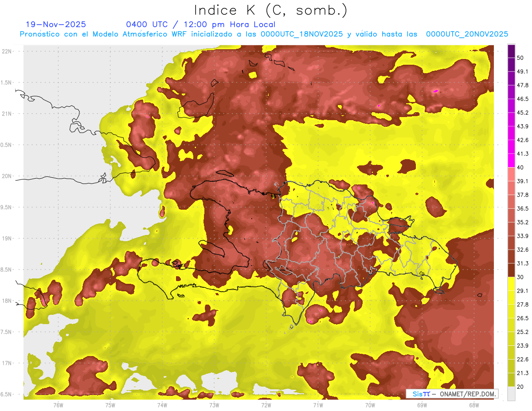
Task: Click the longitude axis label "75W"
Action: (110, 405)
